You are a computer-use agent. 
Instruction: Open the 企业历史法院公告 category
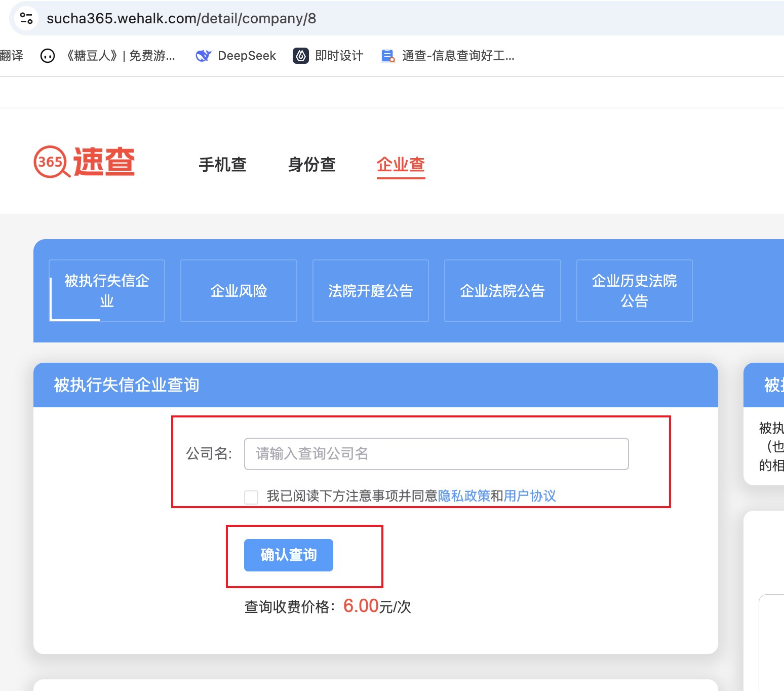point(634,291)
